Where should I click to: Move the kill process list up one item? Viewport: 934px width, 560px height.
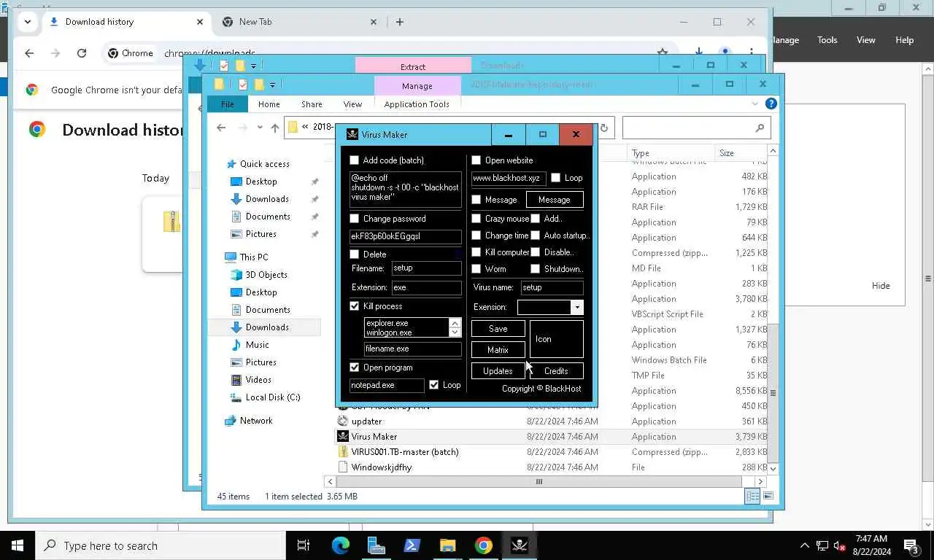point(455,322)
